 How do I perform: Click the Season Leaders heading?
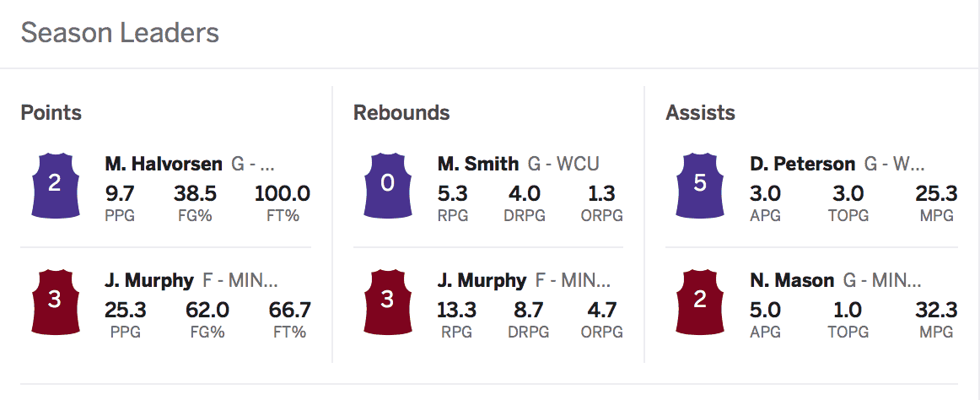[x=120, y=33]
